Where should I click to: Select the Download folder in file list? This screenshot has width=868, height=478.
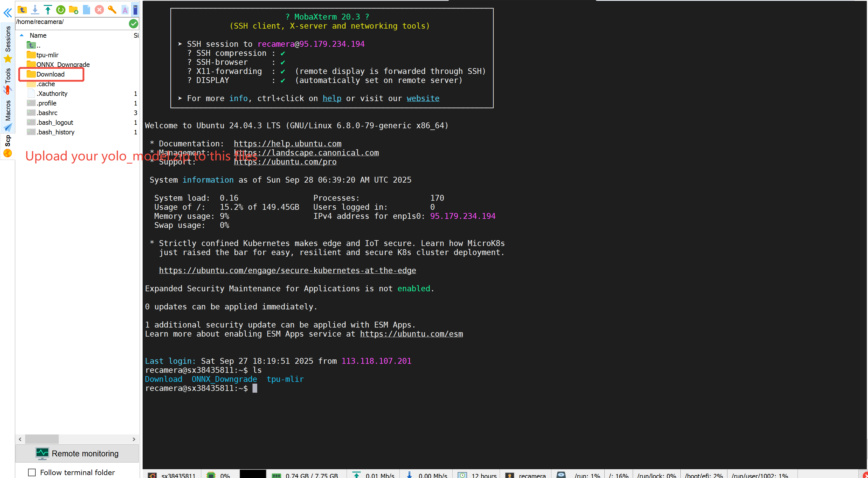[x=50, y=74]
